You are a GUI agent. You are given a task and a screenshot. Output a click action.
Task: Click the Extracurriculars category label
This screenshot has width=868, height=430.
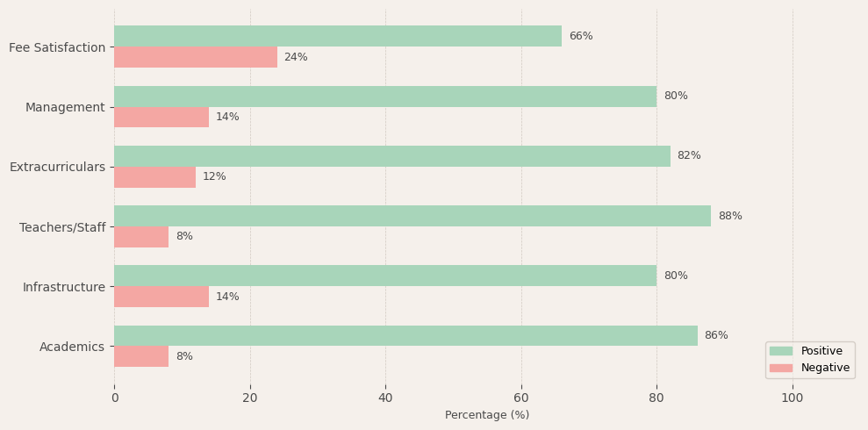(x=57, y=167)
